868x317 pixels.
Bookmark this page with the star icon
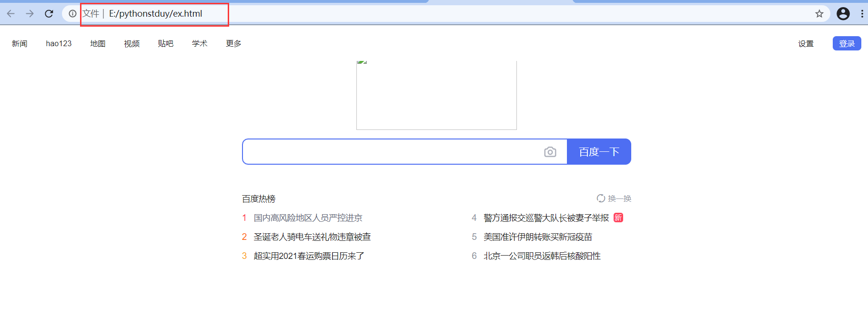point(819,14)
